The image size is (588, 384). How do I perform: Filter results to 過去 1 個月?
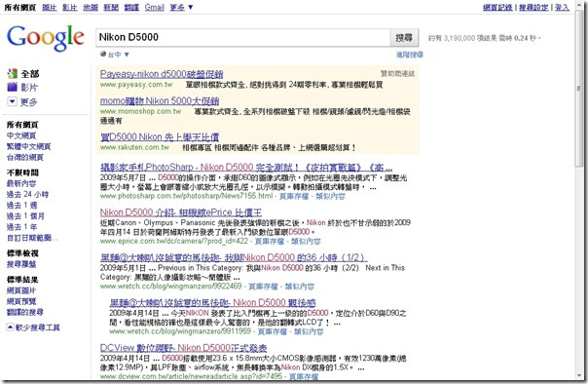[x=25, y=216]
